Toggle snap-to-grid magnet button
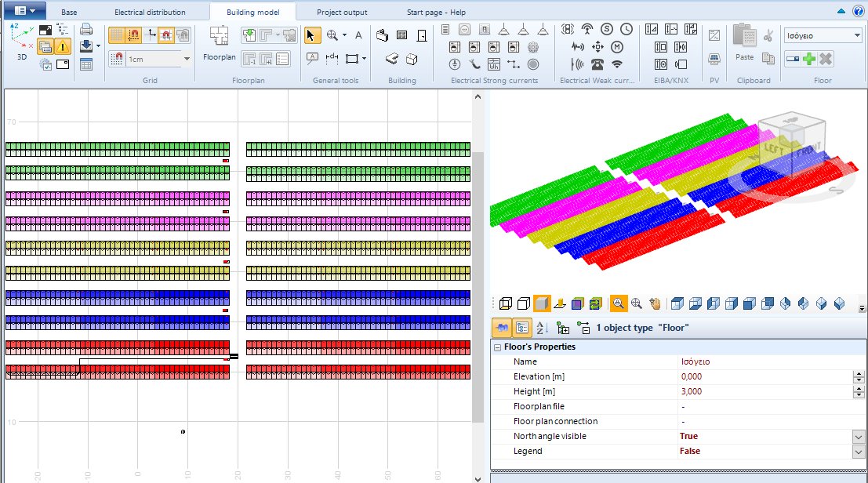Screen dimensions: 868x483 [133, 35]
